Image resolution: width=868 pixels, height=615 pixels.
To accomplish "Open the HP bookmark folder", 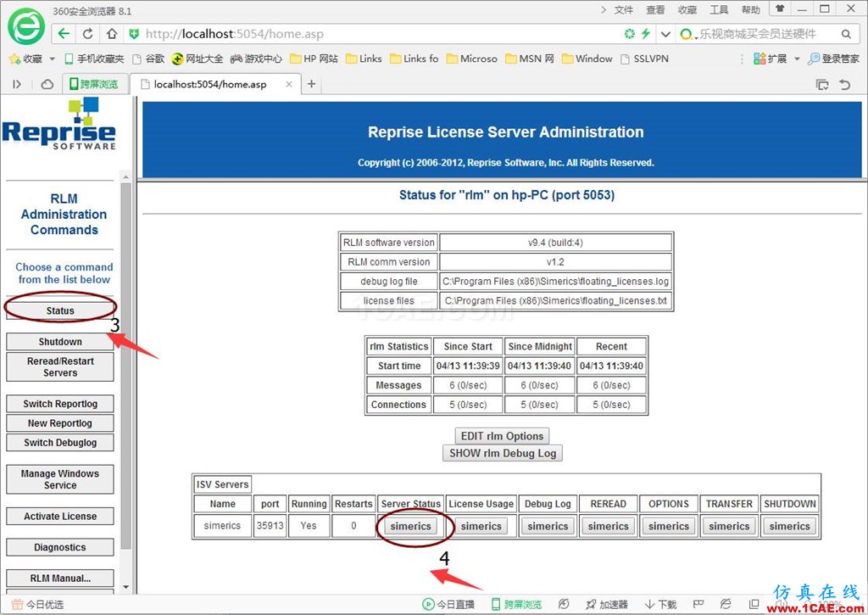I will click(x=314, y=59).
